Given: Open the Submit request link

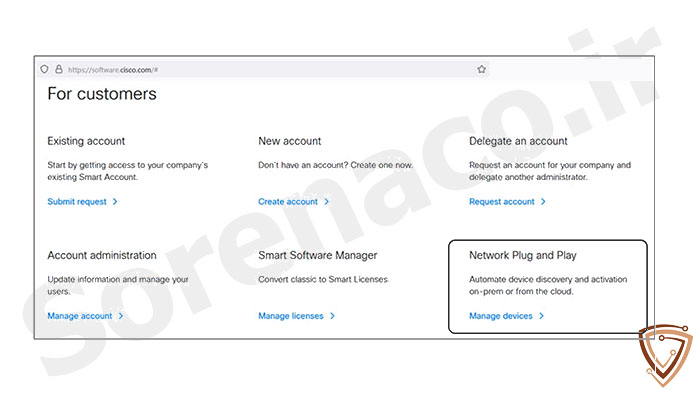Looking at the screenshot, I should 77,202.
